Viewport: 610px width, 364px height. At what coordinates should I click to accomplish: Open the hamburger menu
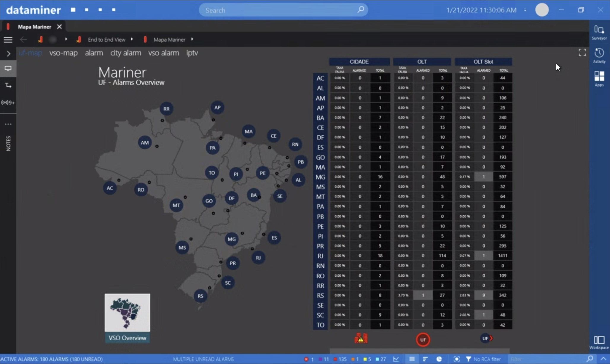pyautogui.click(x=8, y=40)
